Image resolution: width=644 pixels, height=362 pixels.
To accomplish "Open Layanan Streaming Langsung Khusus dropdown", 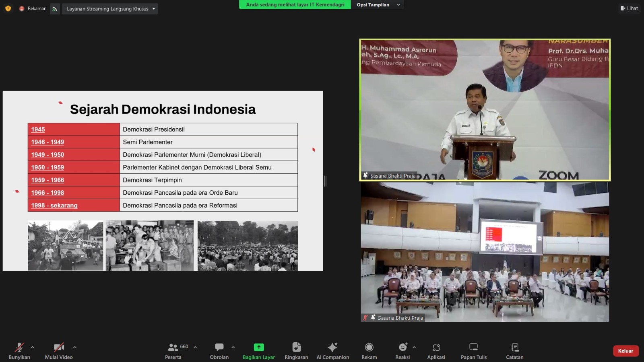I will coord(110,9).
